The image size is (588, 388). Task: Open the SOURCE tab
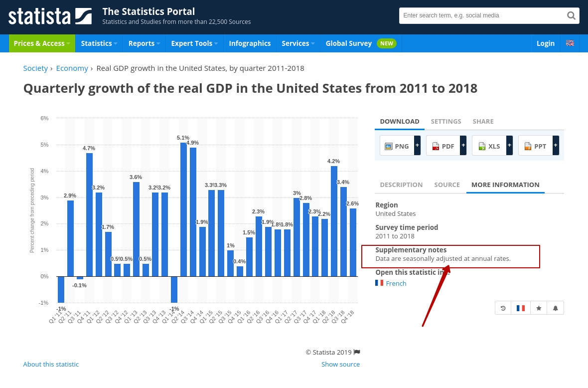click(447, 185)
